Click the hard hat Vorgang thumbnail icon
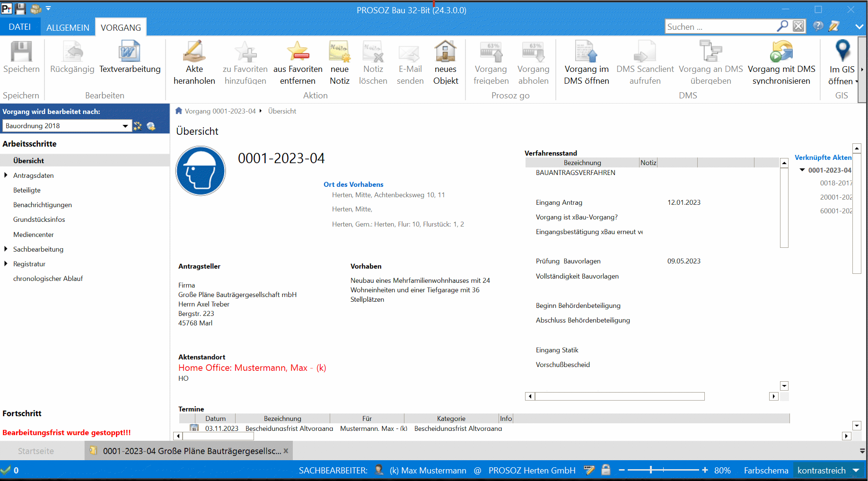This screenshot has height=481, width=868. pyautogui.click(x=201, y=171)
